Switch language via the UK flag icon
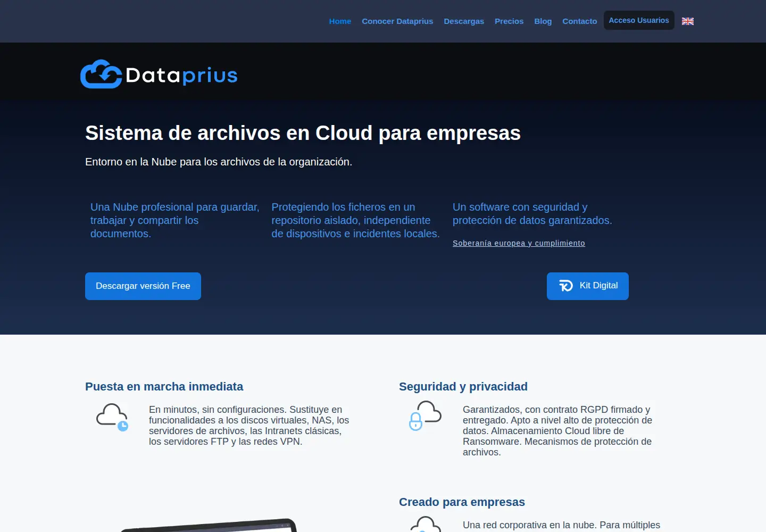Image resolution: width=766 pixels, height=532 pixels. click(688, 21)
